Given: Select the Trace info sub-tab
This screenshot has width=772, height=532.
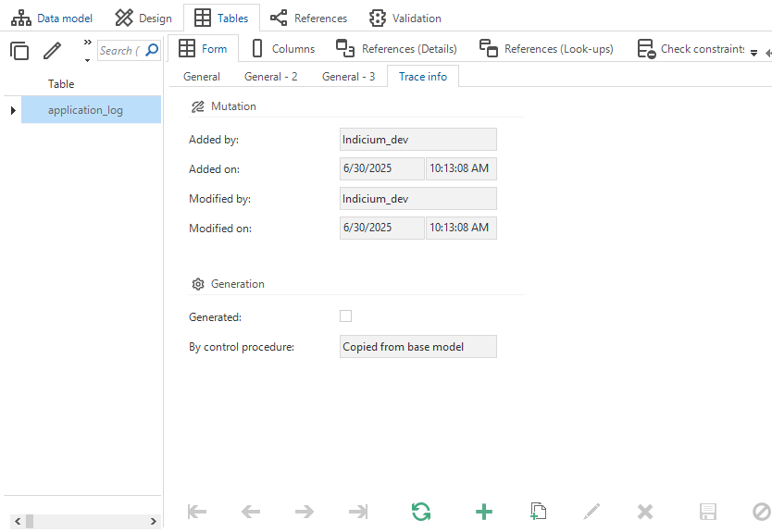Looking at the screenshot, I should pyautogui.click(x=423, y=77).
